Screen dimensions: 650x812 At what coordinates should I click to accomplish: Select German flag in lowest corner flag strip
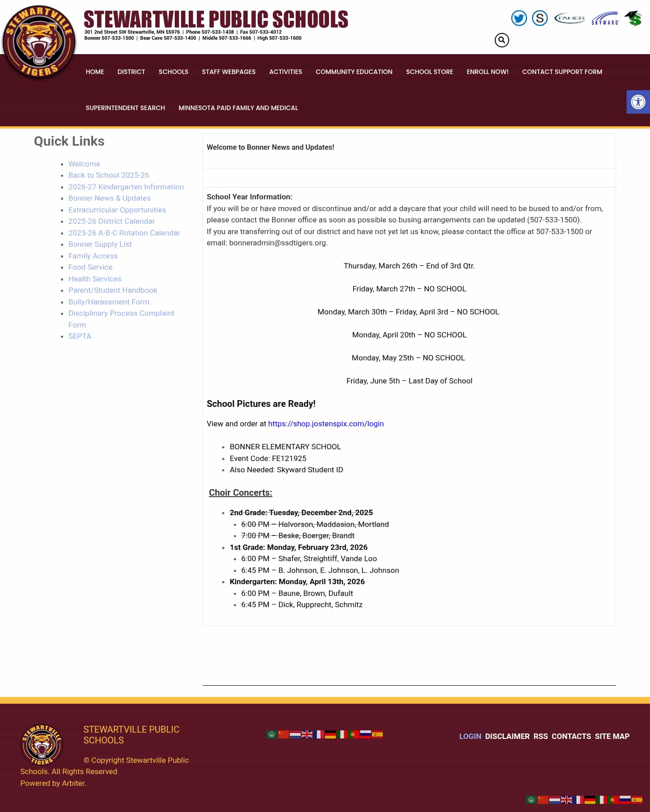pyautogui.click(x=590, y=800)
